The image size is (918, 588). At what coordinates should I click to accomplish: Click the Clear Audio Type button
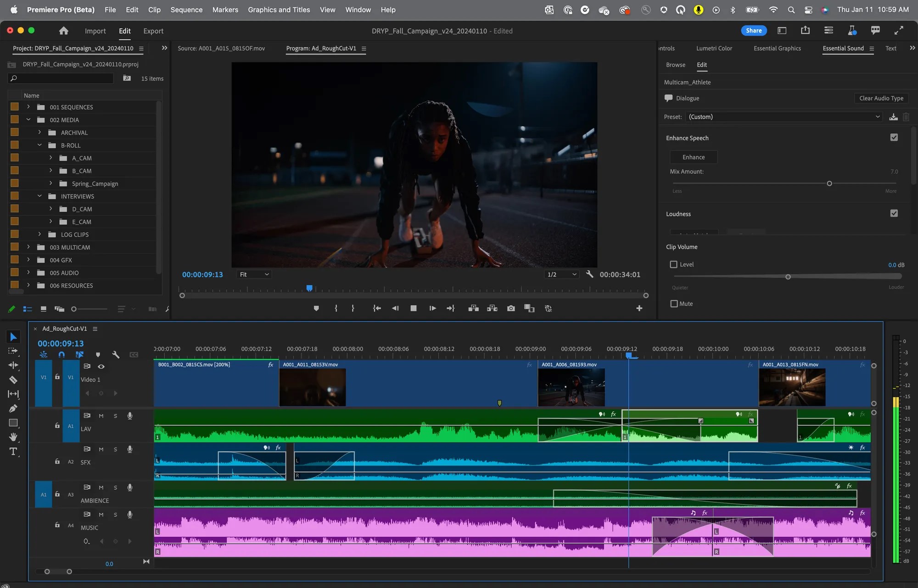coord(881,98)
